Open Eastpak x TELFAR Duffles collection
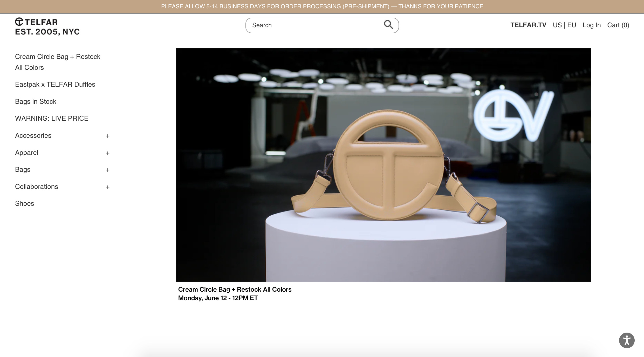644x357 pixels. point(55,84)
